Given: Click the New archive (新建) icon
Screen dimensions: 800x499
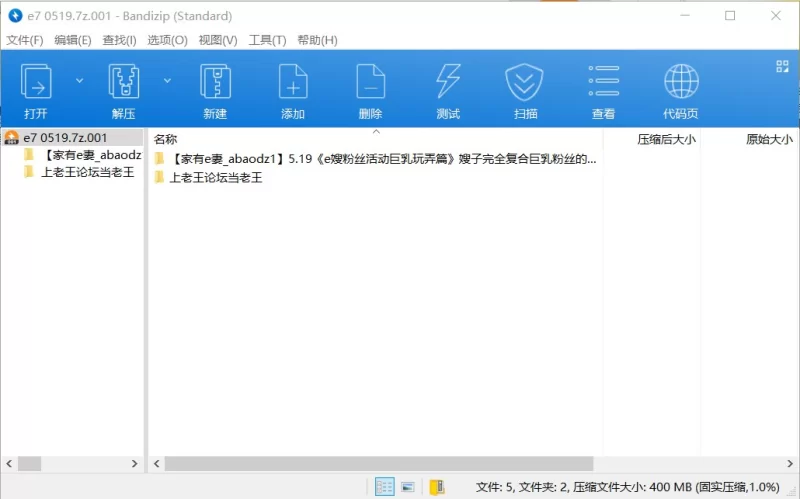Looking at the screenshot, I should (215, 82).
